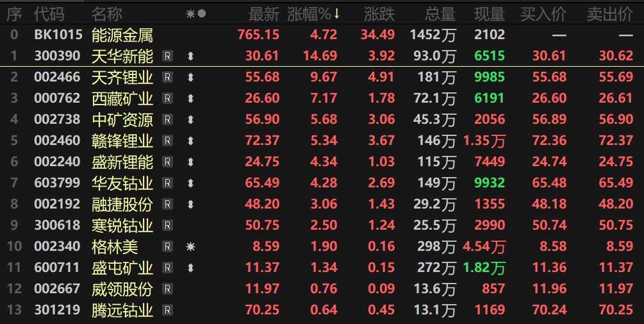Click the R badge beside 天齐锂业
Viewport: 644px width, 324px height.
point(168,78)
